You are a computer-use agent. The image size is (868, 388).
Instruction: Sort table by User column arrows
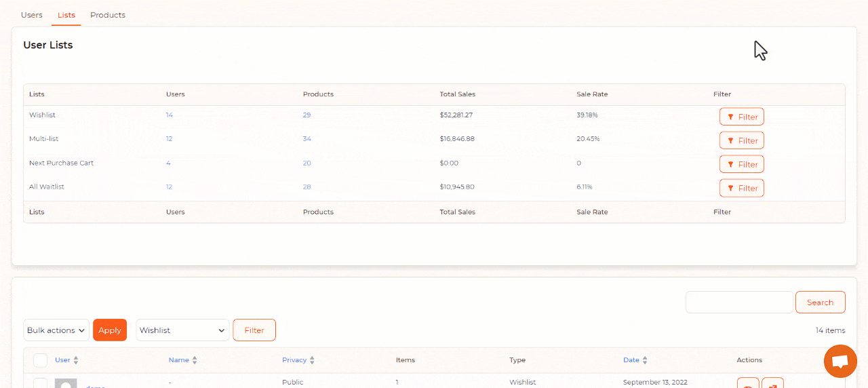pos(76,360)
